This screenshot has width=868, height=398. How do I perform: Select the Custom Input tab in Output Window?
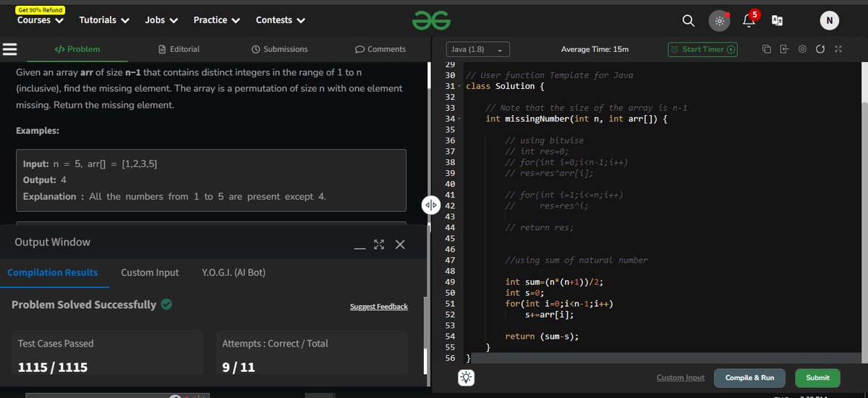coord(150,273)
